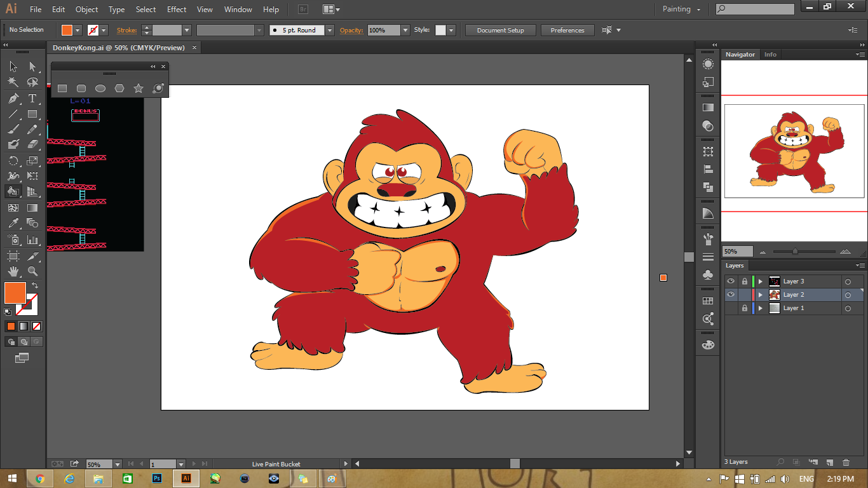This screenshot has width=868, height=488.
Task: Open the stroke weight dropdown
Action: click(187, 30)
